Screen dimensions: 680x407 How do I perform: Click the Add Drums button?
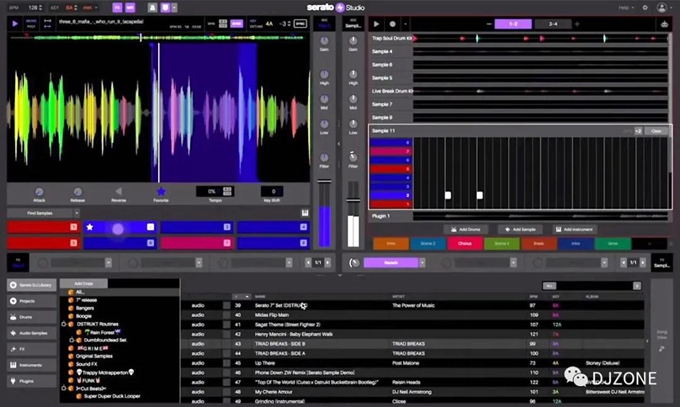(466, 230)
